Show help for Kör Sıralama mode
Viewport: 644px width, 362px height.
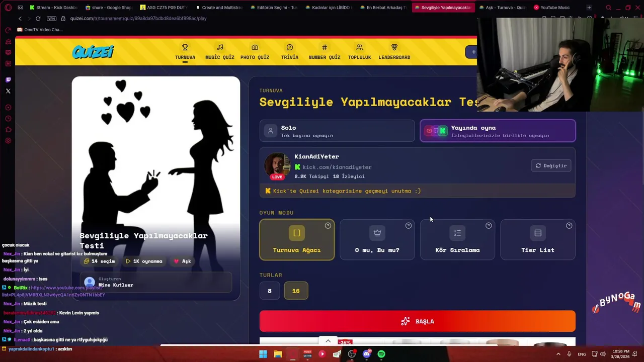(489, 226)
